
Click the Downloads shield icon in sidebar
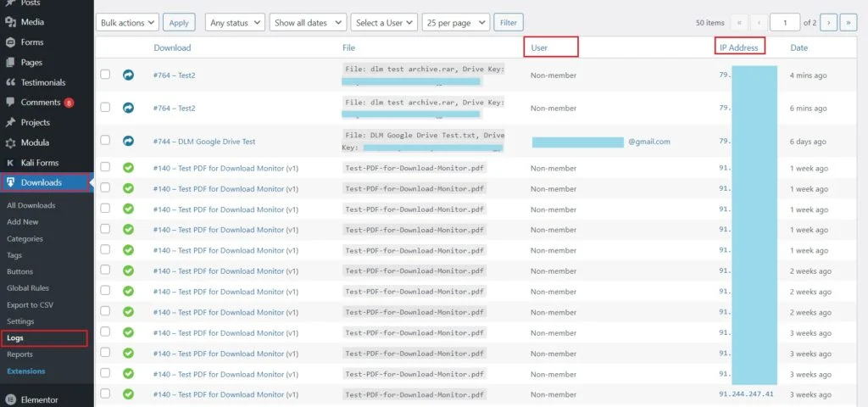[10, 183]
